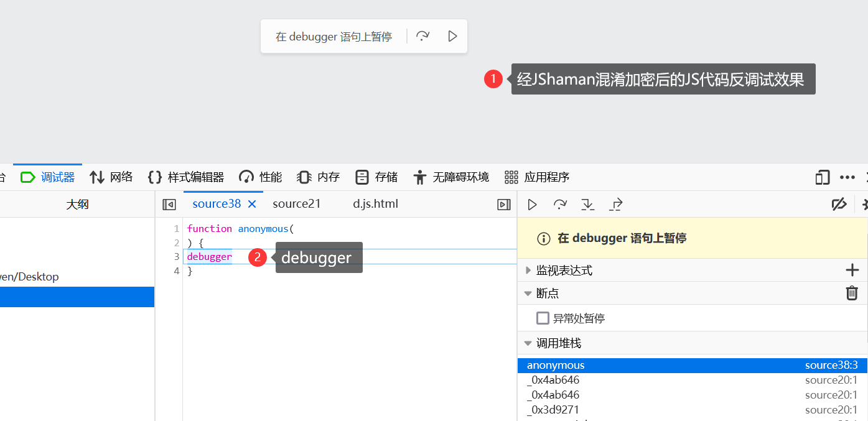Collapse the call stack section

tap(528, 343)
